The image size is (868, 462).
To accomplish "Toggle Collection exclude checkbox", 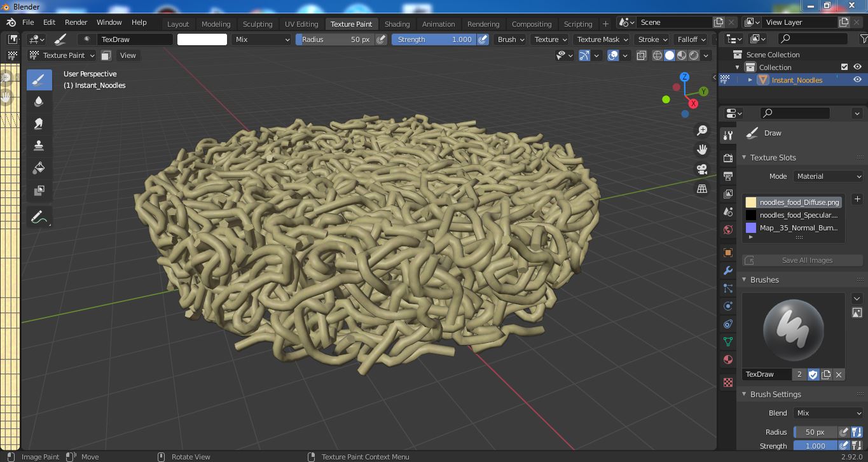I will coord(844,67).
